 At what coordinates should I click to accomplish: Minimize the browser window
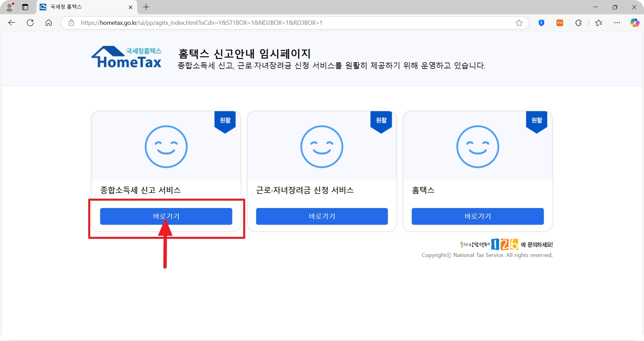click(595, 7)
